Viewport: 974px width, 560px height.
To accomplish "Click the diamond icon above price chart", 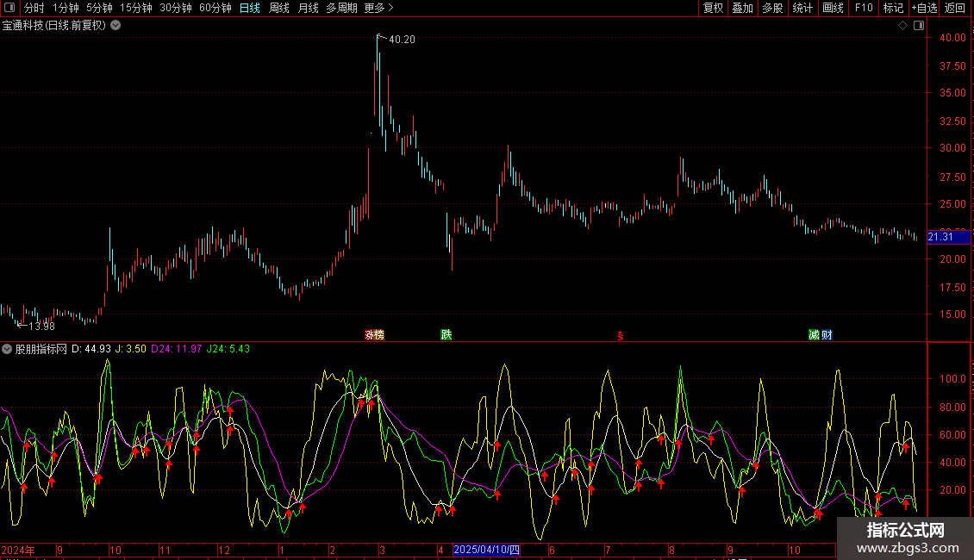I will click(x=903, y=26).
